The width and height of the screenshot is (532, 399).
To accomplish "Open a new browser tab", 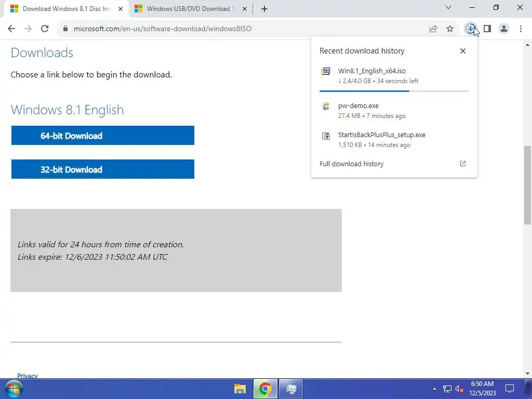I will pyautogui.click(x=264, y=9).
